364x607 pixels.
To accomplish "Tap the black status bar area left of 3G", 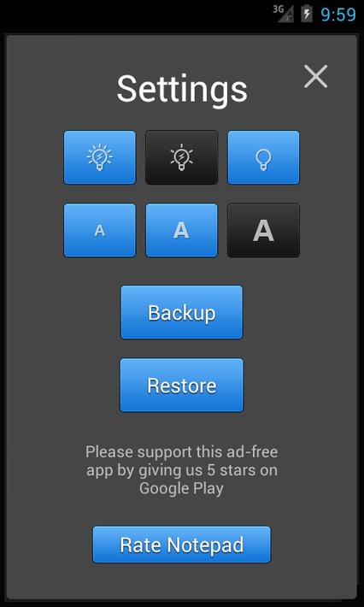I will (135, 14).
